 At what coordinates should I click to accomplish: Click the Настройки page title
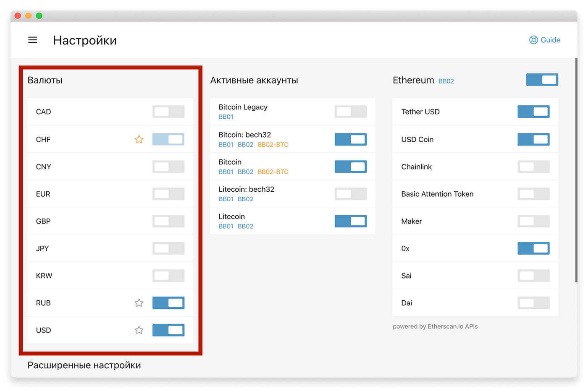(x=85, y=40)
